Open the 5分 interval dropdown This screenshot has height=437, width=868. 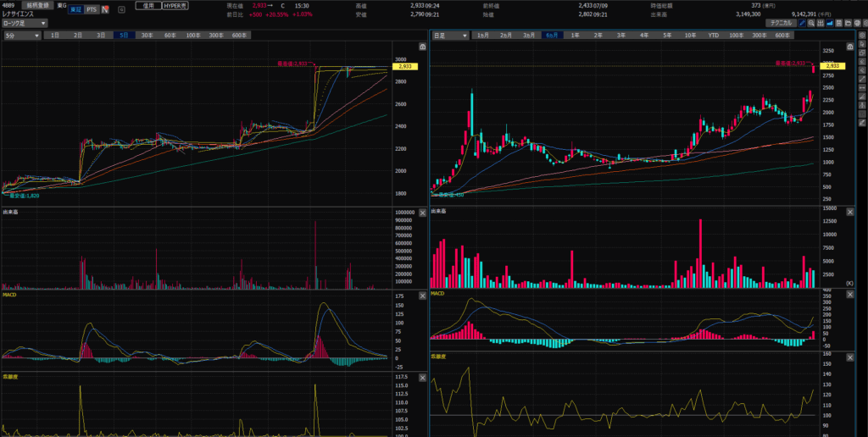(x=22, y=36)
